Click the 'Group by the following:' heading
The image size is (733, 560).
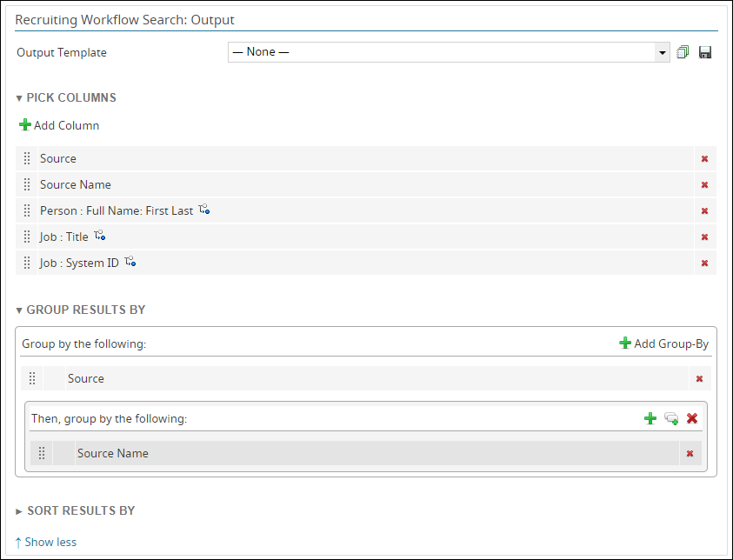84,343
